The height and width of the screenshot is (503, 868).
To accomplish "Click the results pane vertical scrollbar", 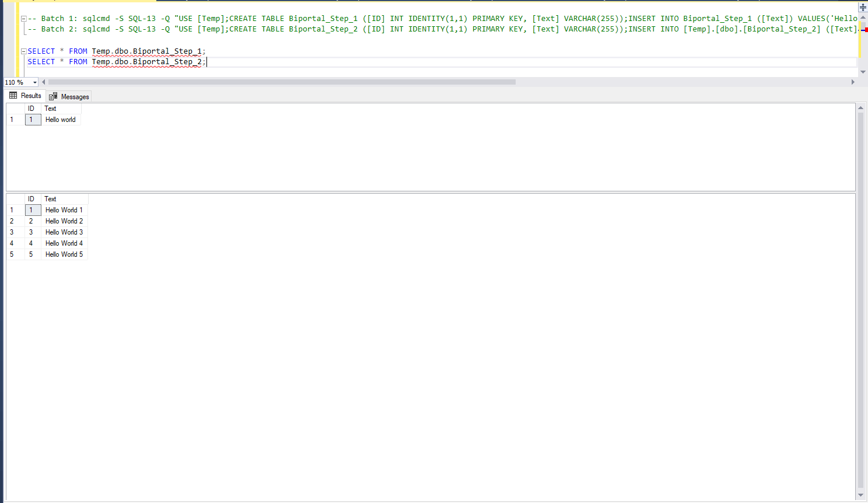I will click(x=860, y=292).
